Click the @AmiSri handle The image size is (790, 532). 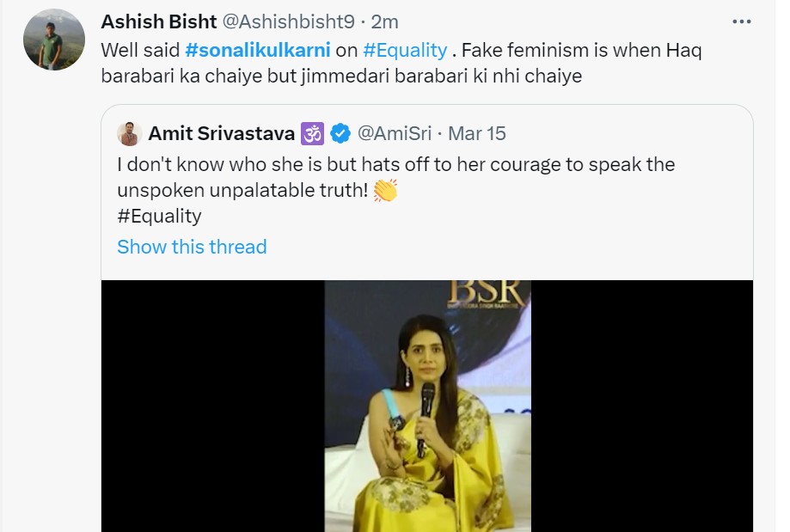(395, 133)
